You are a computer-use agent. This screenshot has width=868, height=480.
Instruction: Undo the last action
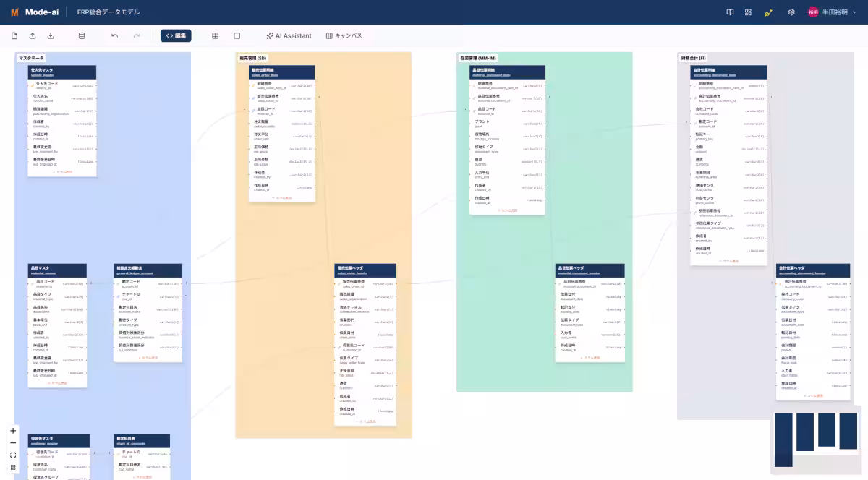[x=114, y=35]
